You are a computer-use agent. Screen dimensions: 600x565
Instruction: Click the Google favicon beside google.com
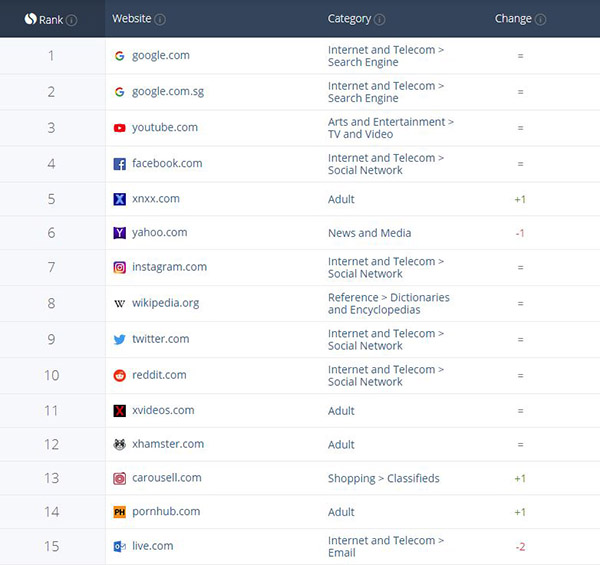(119, 56)
